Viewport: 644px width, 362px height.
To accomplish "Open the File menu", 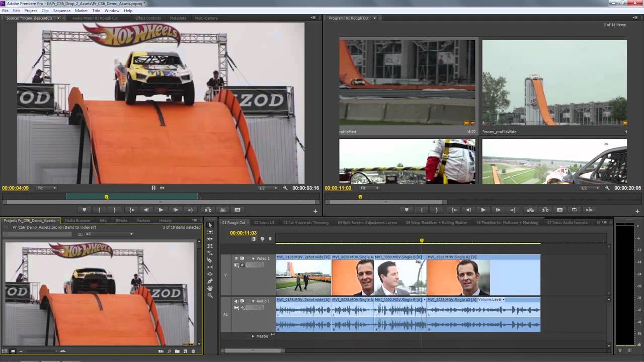I will pos(5,11).
